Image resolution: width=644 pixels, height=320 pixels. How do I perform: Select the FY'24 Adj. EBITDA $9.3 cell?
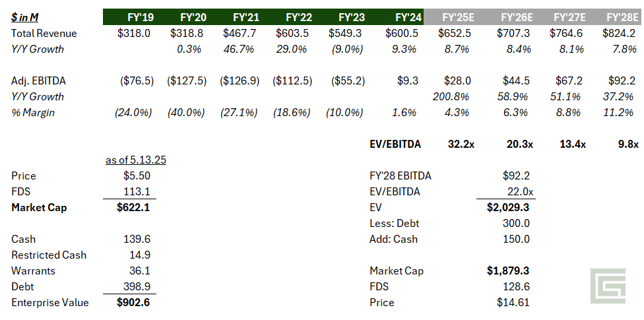coord(407,81)
